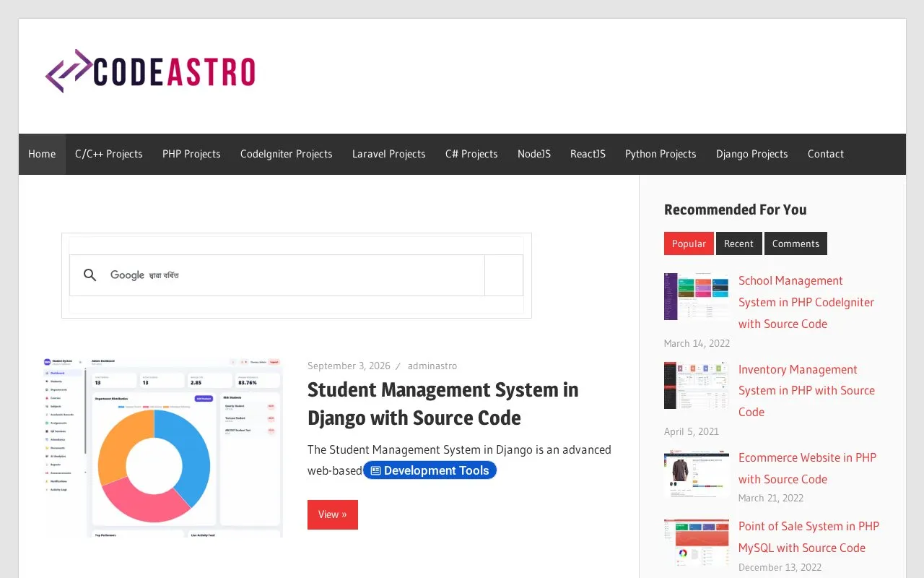The width and height of the screenshot is (924, 578).
Task: Open Point of Sale System in PHP link
Action: 808,537
